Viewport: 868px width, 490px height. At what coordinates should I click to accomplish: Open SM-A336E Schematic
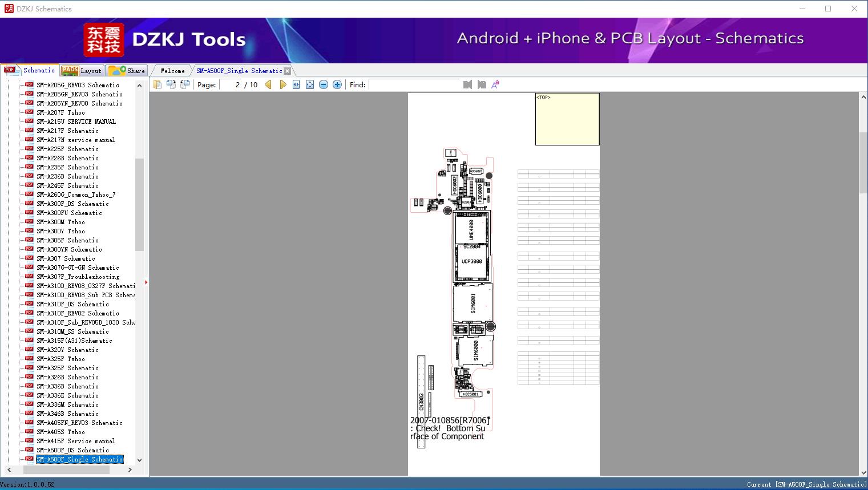coord(67,395)
